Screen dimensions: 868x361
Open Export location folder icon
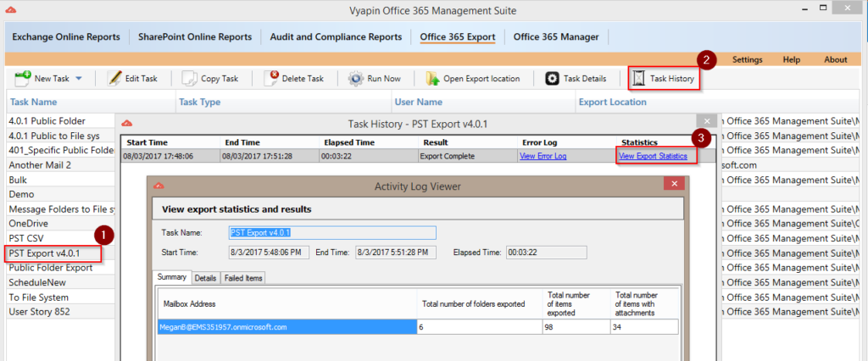pos(432,79)
